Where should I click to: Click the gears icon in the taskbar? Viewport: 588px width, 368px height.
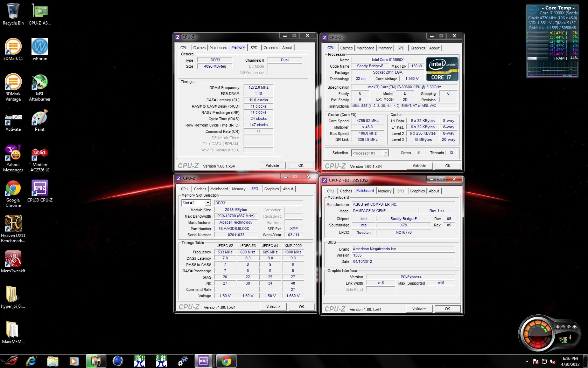click(x=183, y=361)
